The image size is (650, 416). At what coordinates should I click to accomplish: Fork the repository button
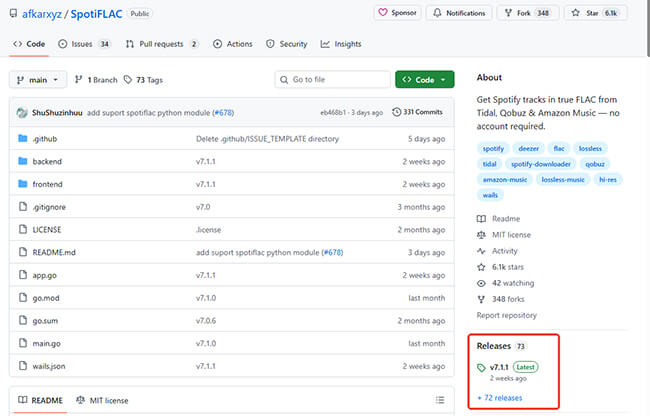pyautogui.click(x=527, y=13)
